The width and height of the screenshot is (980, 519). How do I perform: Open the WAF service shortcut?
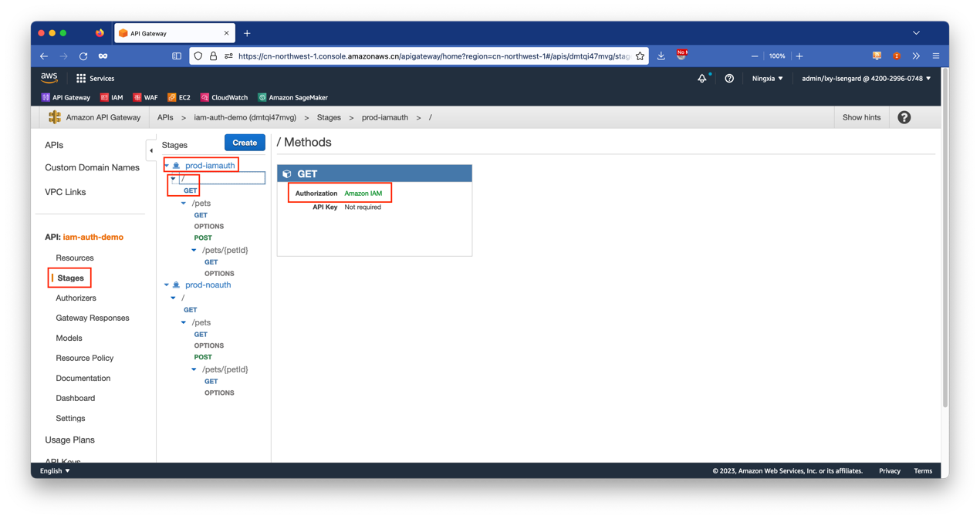pyautogui.click(x=145, y=98)
